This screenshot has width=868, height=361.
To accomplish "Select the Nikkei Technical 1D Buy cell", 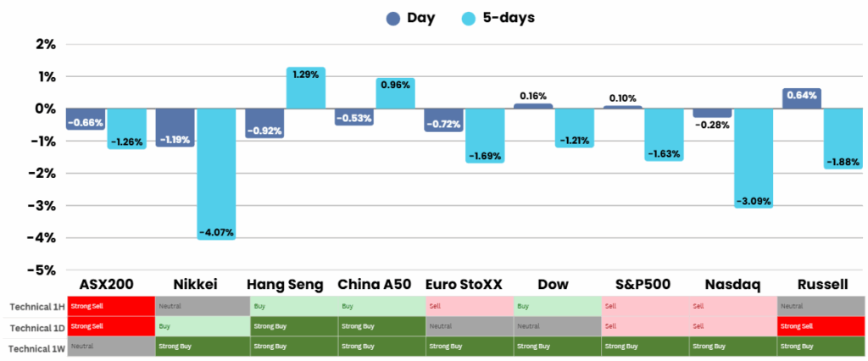I will click(202, 326).
